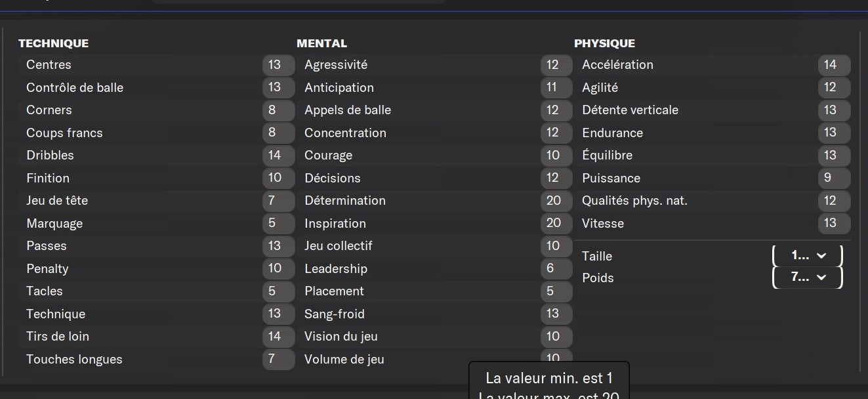Open the Poids dropdown
The height and width of the screenshot is (399, 868).
[807, 278]
